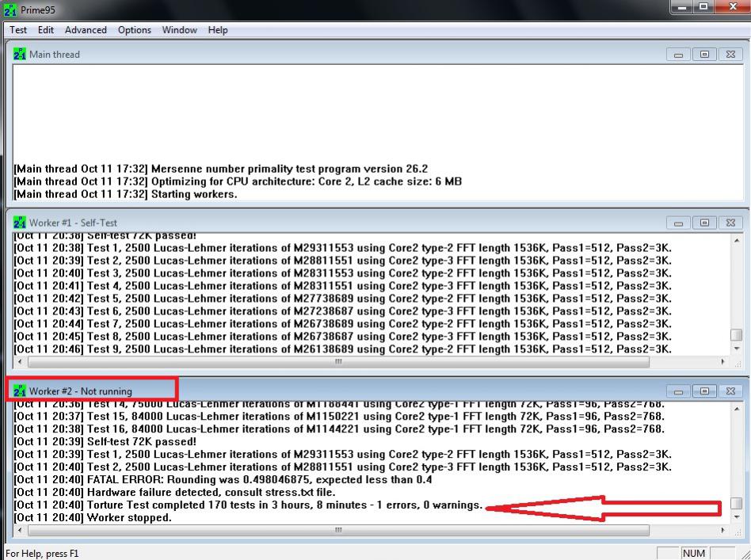Click the 'Test 15' line of M1150221
Viewport: 751px width, 560px height.
[339, 417]
